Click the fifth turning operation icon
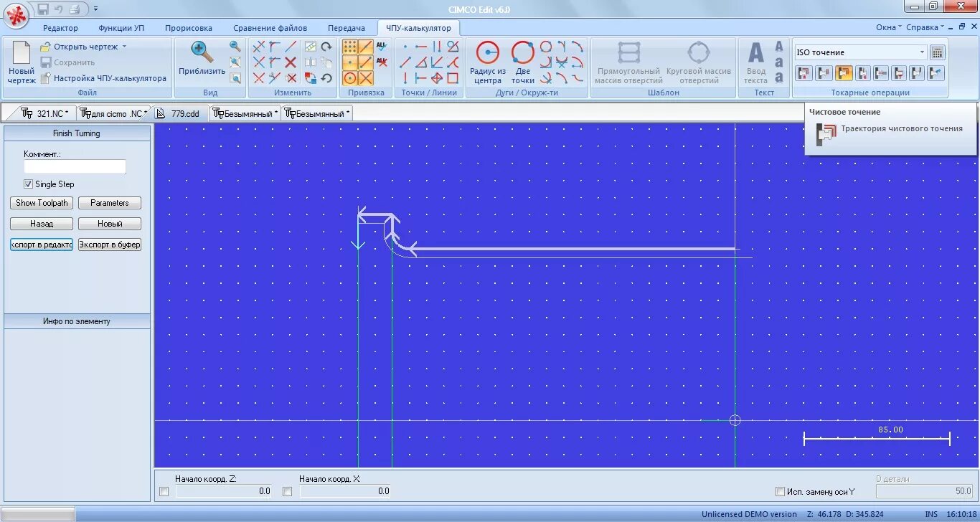Viewport: 980px width, 522px height. [x=881, y=73]
